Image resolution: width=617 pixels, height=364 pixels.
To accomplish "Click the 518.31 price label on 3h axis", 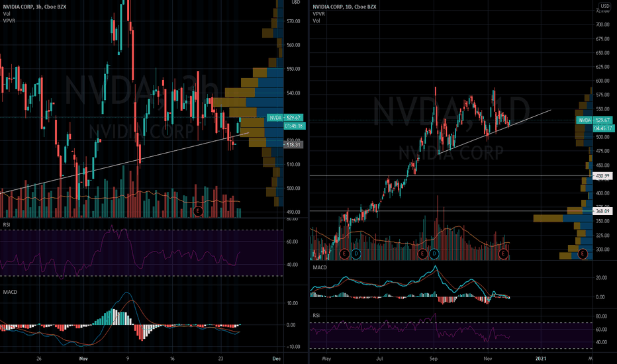I will point(293,145).
